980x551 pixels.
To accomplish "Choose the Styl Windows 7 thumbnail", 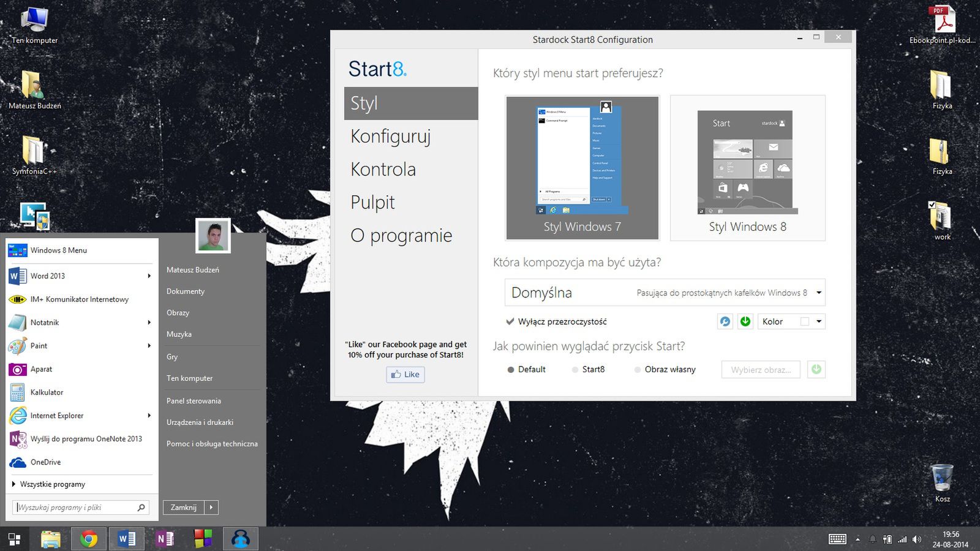I will [x=582, y=168].
